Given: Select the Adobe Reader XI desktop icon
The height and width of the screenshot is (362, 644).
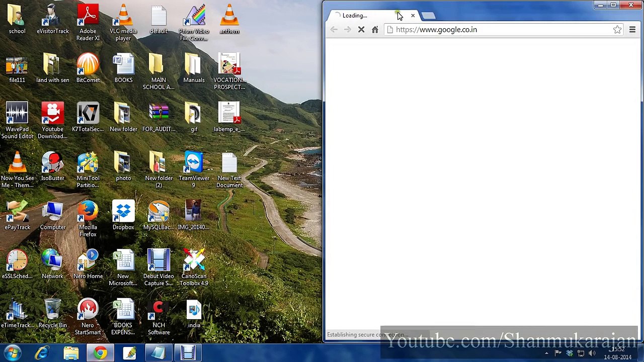Looking at the screenshot, I should click(88, 23).
